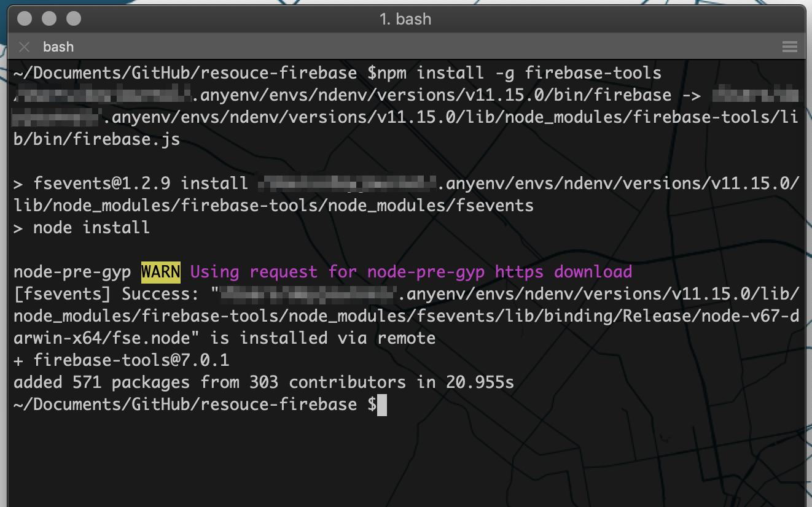Click the 'npm install -g firebase-tools' command text
Image resolution: width=812 pixels, height=507 pixels.
click(520, 73)
